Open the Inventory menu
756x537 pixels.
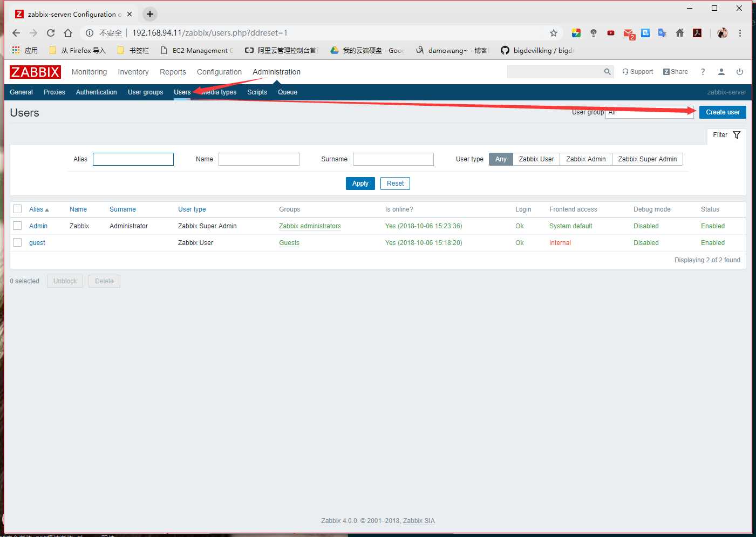click(133, 72)
